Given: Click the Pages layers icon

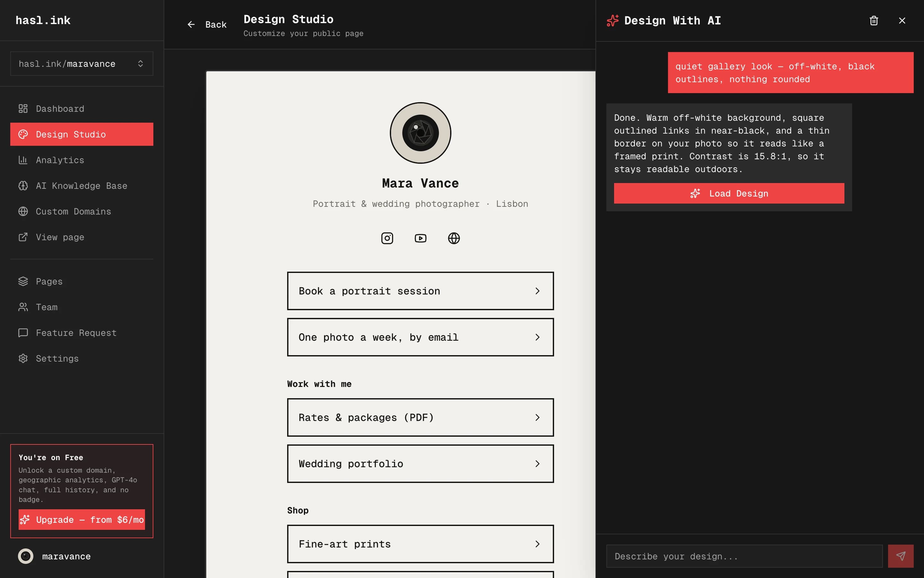Looking at the screenshot, I should click(23, 281).
